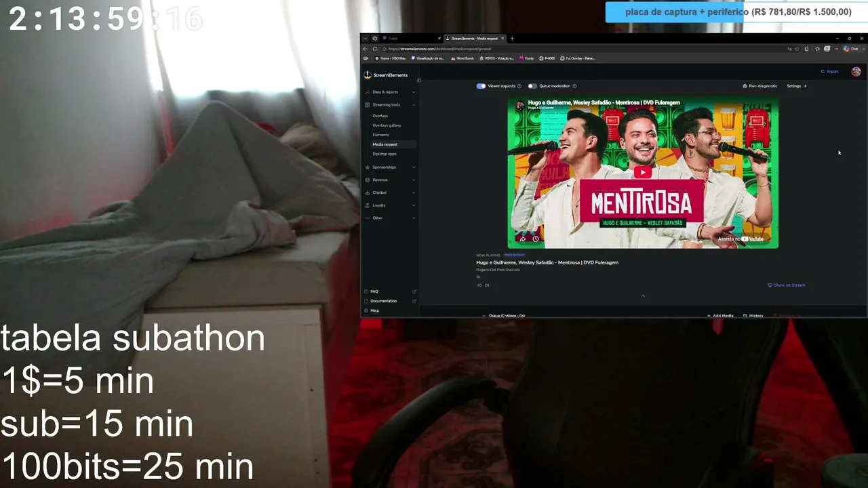Expand the Sponsorships section
868x488 pixels.
390,167
